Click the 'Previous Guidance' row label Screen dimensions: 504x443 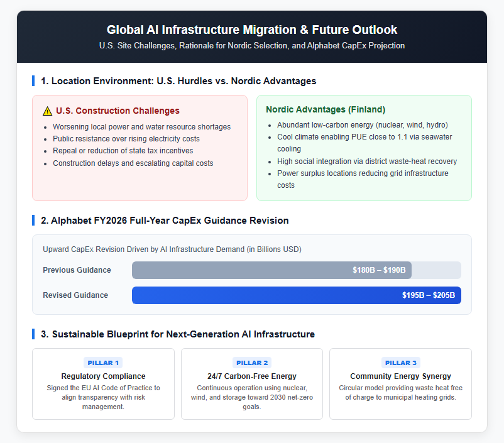point(77,270)
